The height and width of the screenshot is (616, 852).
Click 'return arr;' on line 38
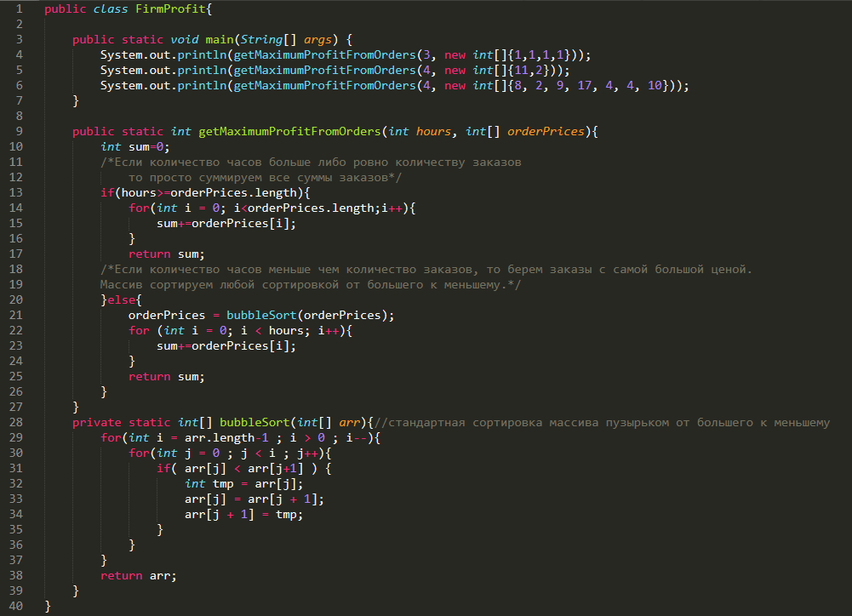(x=139, y=576)
